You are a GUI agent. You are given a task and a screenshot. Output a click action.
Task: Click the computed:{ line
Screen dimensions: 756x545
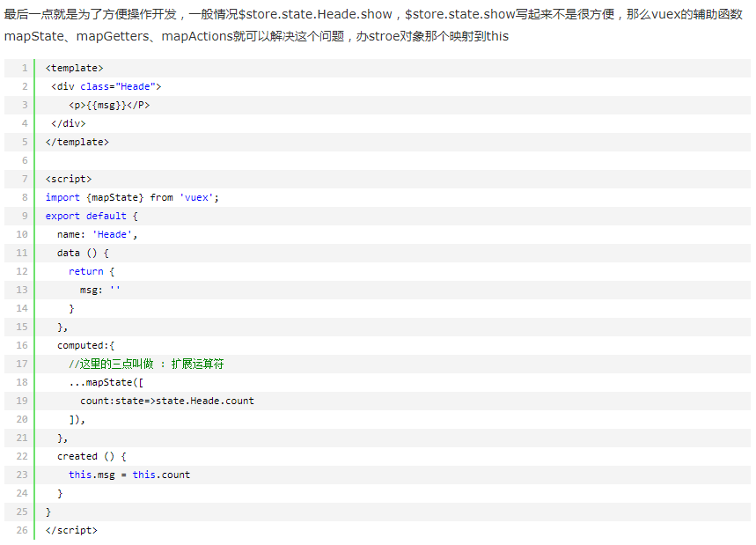86,345
